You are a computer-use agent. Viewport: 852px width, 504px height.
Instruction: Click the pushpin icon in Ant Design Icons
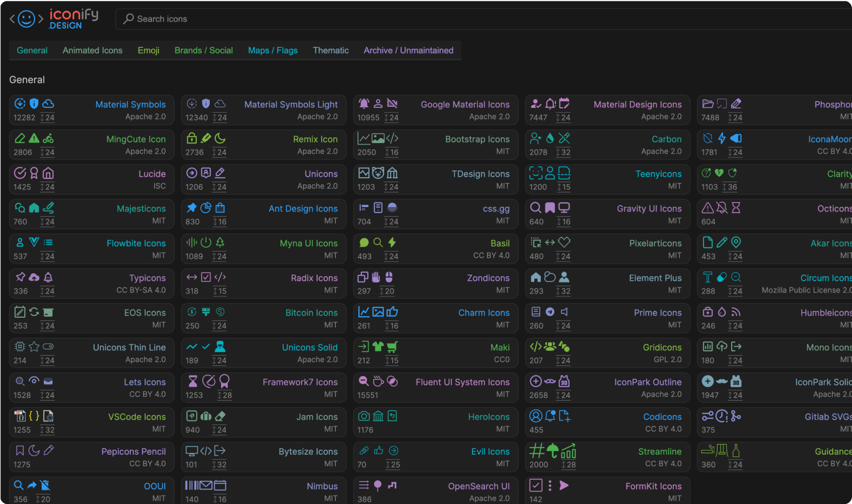(x=192, y=208)
